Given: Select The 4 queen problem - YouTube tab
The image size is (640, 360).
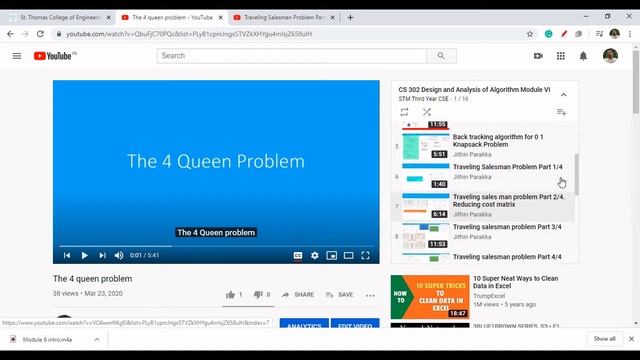Looking at the screenshot, I should (172, 18).
